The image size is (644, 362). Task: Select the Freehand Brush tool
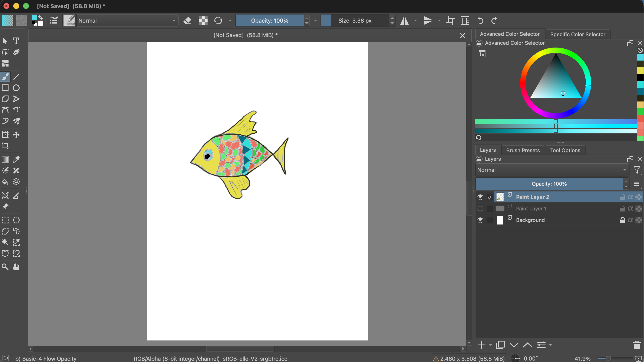(x=5, y=77)
